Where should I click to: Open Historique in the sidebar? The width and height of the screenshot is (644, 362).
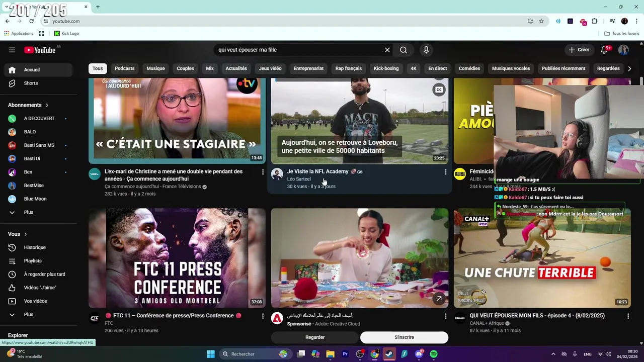point(39,247)
